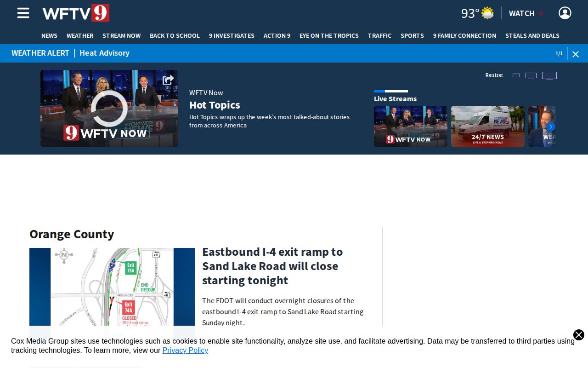Viewport: 588px width, 368px height.
Task: Open Back to School section
Action: (175, 35)
